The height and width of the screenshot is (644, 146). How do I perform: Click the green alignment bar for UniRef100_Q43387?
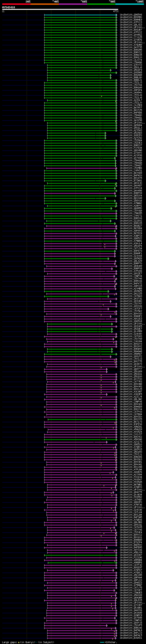click(81, 555)
